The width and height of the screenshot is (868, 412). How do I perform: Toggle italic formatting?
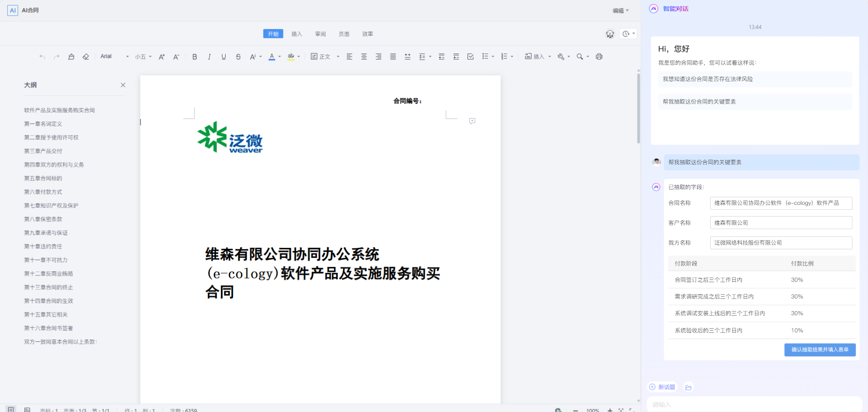click(209, 57)
